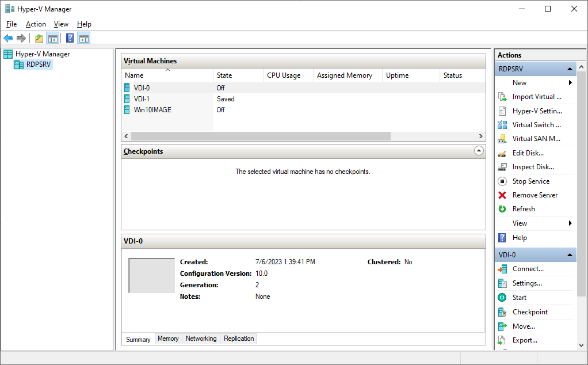Click the Help icon in Actions pane
The width and height of the screenshot is (588, 365).
(x=502, y=237)
